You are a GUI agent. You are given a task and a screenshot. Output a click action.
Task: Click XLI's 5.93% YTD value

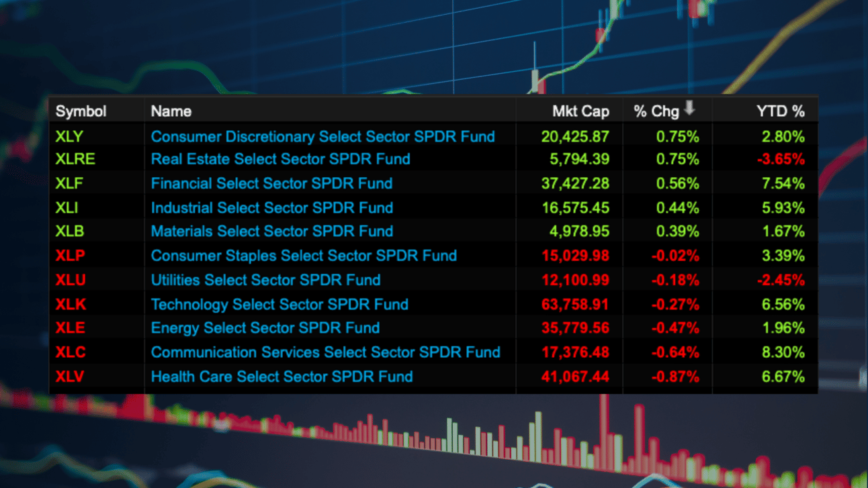coord(783,207)
